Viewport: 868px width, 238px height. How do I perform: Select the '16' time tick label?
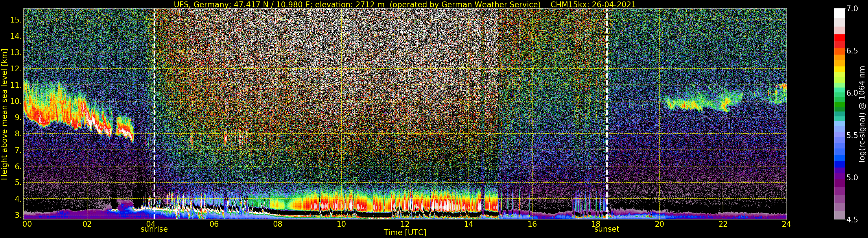point(532,224)
